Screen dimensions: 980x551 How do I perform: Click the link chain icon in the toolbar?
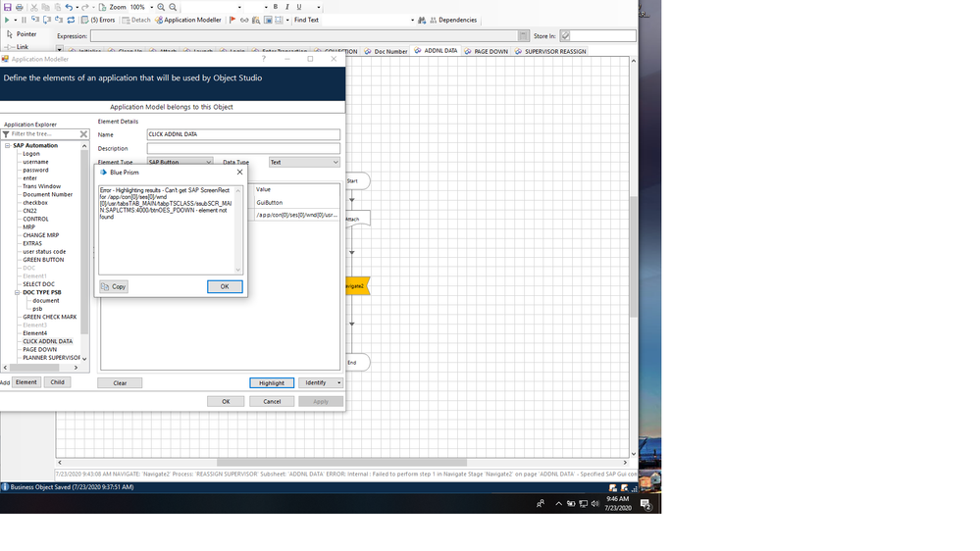(x=244, y=20)
